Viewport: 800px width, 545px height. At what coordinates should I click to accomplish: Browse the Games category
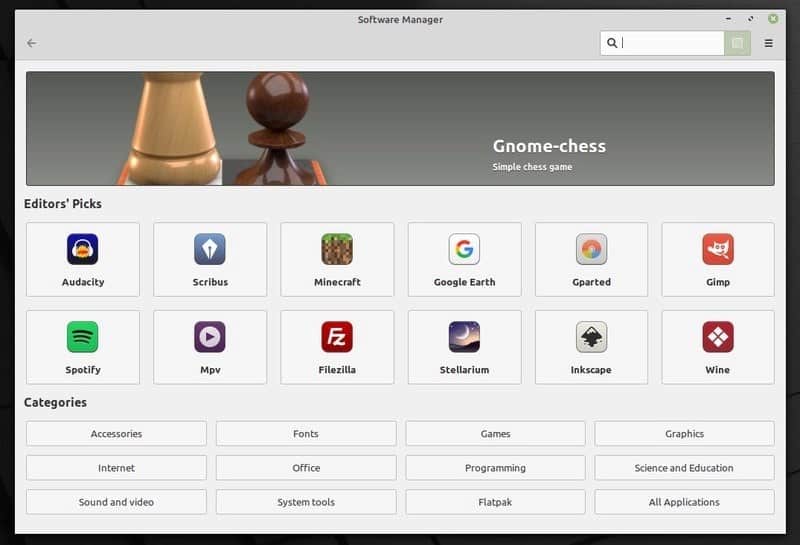click(495, 434)
